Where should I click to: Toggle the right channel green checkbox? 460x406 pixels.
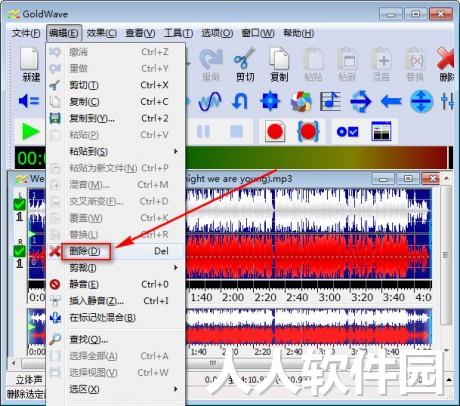click(19, 251)
